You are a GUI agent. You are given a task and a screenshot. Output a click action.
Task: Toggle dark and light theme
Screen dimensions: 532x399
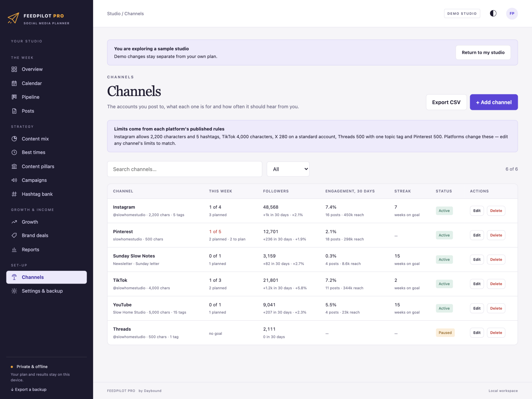pos(493,13)
